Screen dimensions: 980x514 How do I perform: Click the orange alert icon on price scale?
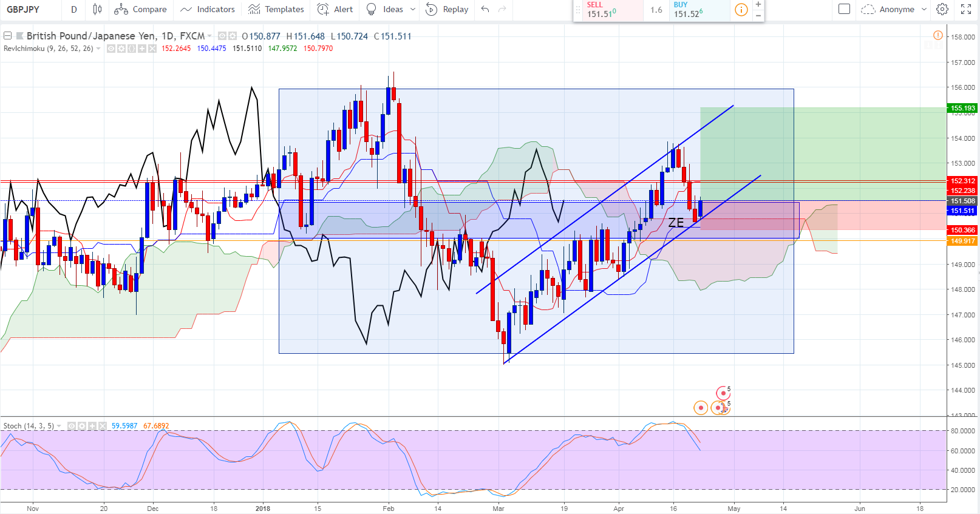pyautogui.click(x=938, y=35)
